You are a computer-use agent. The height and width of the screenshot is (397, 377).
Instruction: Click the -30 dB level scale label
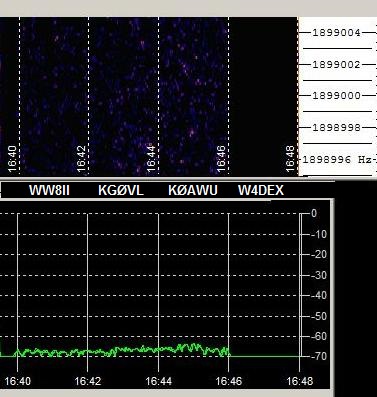coord(319,275)
